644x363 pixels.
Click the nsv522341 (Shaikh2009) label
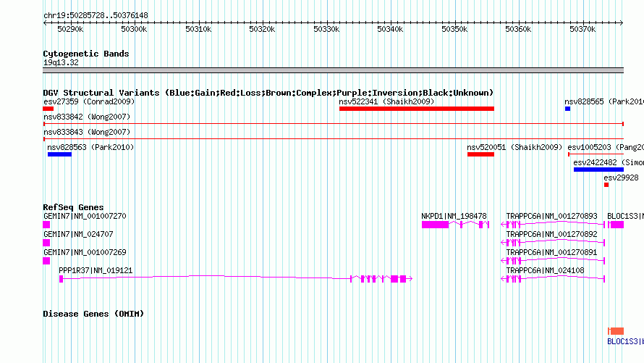click(386, 101)
